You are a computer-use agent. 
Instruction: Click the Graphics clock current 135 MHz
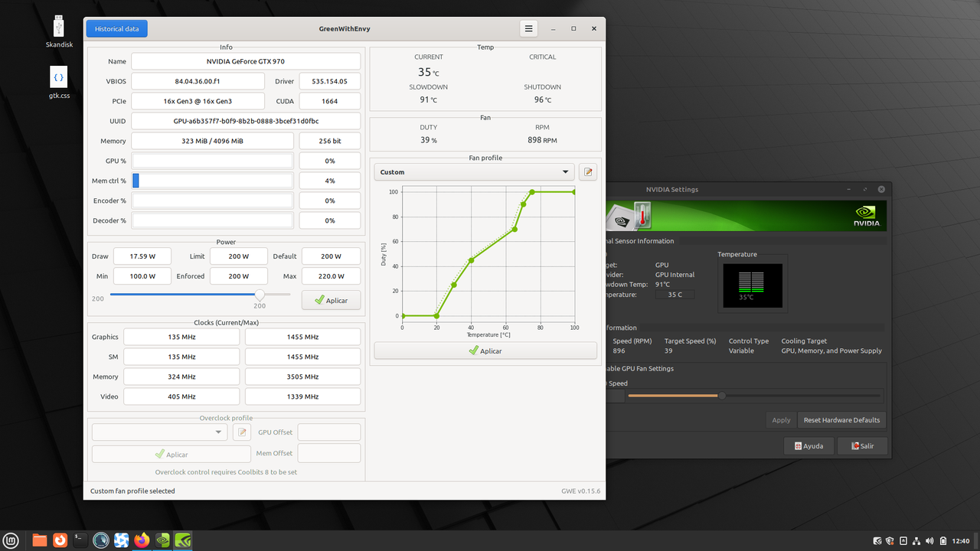(181, 337)
